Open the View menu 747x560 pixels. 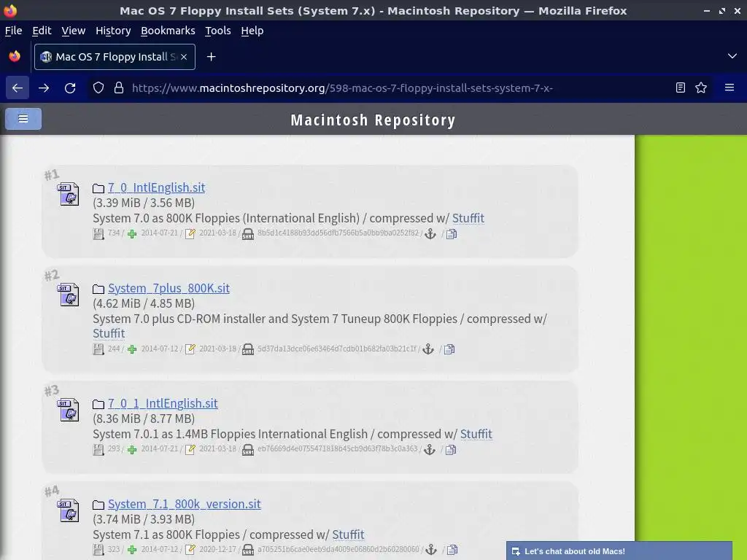coord(74,31)
